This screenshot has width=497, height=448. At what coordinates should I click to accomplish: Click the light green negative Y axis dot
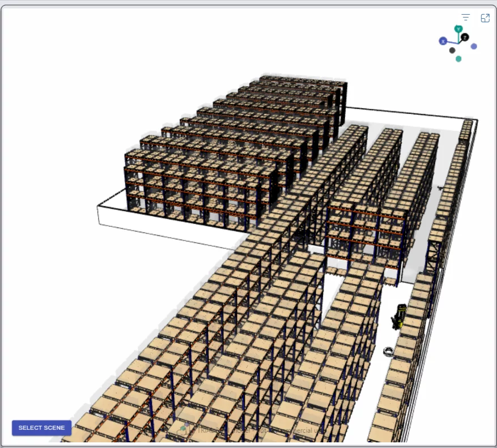(458, 59)
